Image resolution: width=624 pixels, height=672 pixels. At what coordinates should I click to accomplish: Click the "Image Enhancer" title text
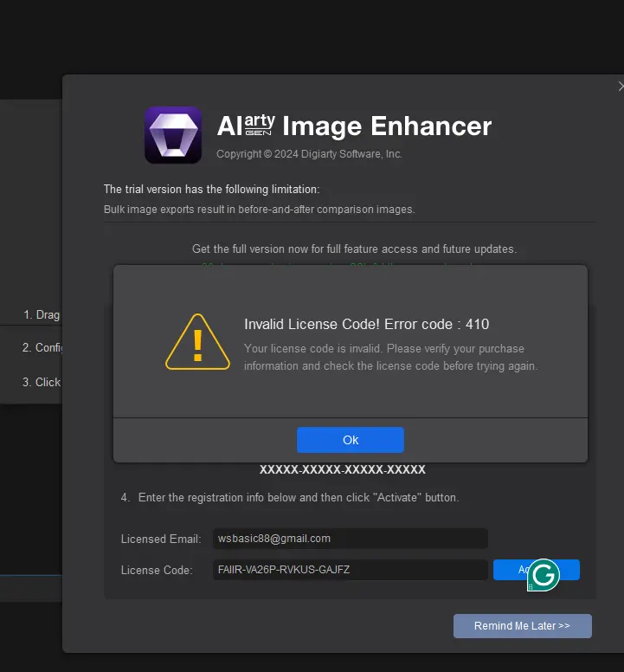387,126
